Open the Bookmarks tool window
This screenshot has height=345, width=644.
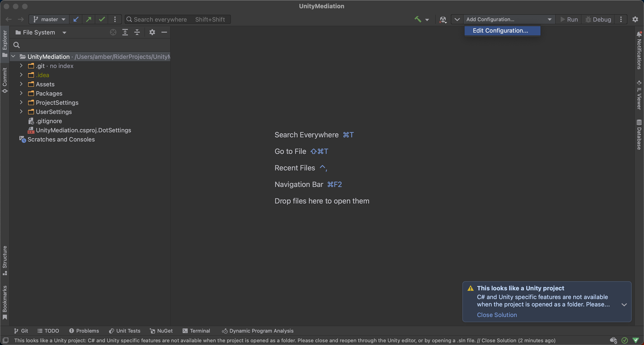point(5,303)
